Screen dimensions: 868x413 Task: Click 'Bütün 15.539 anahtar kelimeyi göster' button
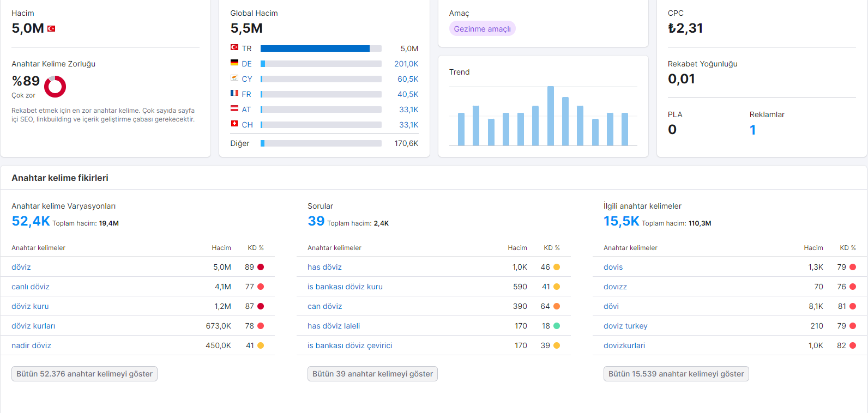click(676, 374)
